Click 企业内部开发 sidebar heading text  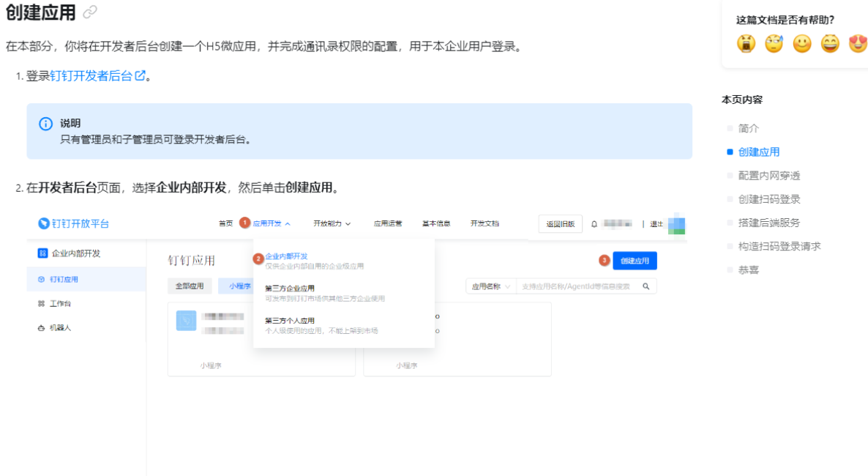76,253
